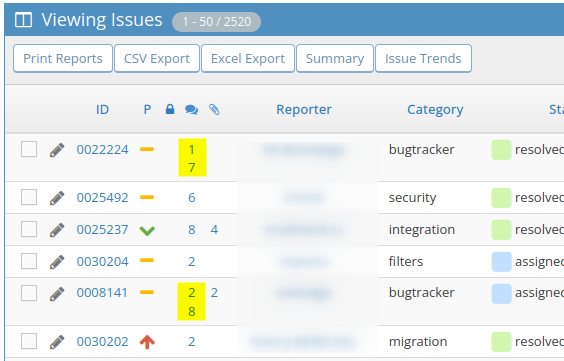
Task: Edit issue 0030204 with pencil icon
Action: pos(57,262)
